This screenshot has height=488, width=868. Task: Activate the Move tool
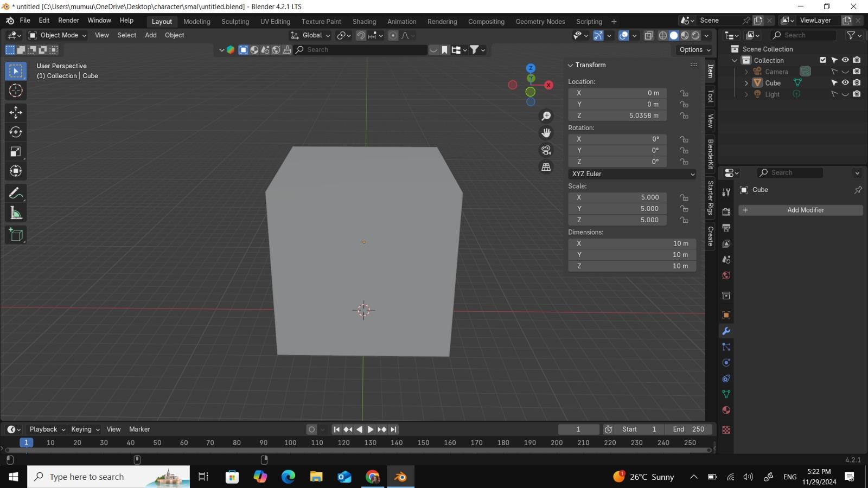16,112
